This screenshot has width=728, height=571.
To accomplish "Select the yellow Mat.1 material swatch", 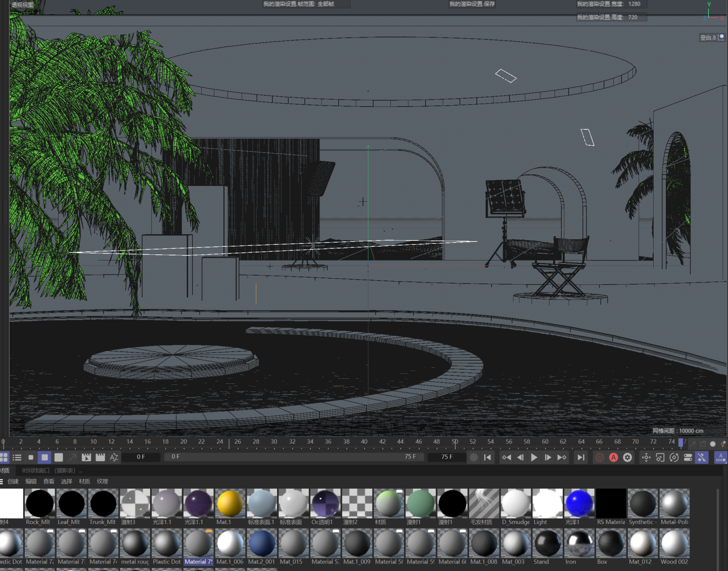I will [x=230, y=503].
